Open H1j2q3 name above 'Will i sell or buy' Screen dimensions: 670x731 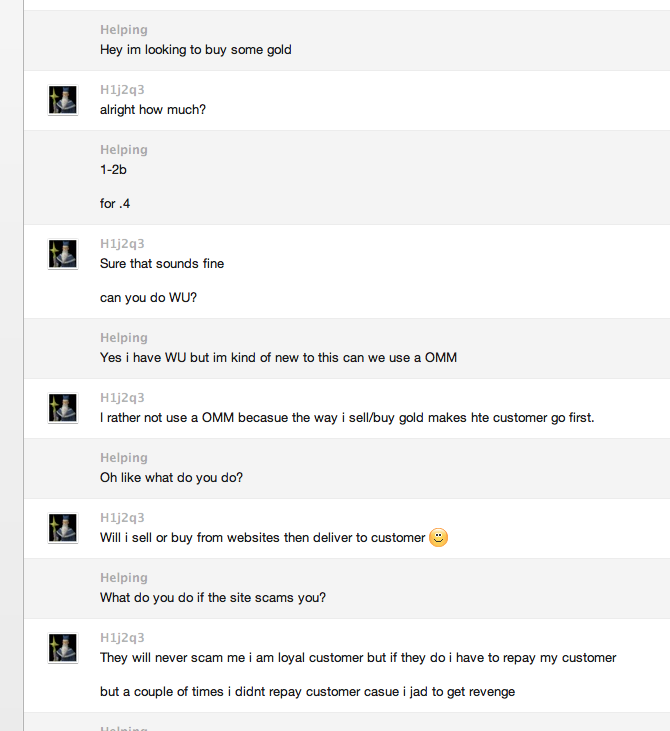122,518
